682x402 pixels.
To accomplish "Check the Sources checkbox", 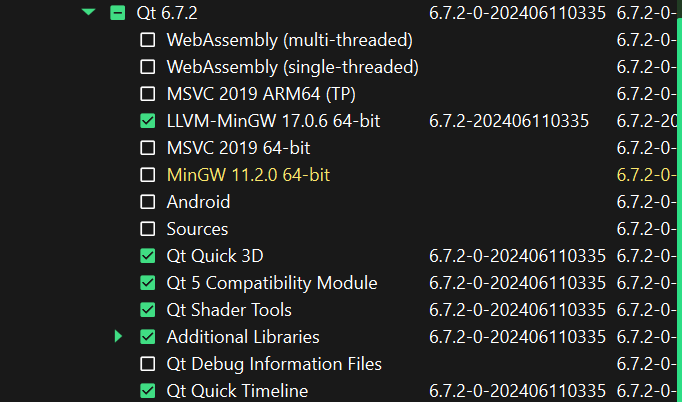I will [x=148, y=229].
